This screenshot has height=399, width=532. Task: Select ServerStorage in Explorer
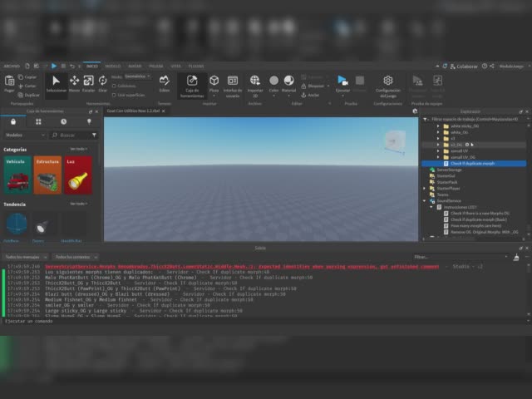point(449,170)
